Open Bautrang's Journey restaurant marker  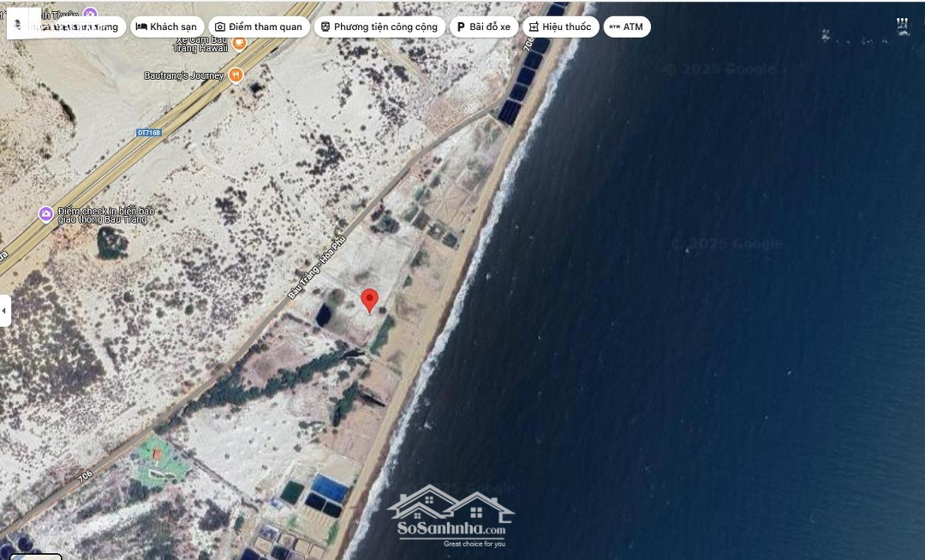pos(236,75)
